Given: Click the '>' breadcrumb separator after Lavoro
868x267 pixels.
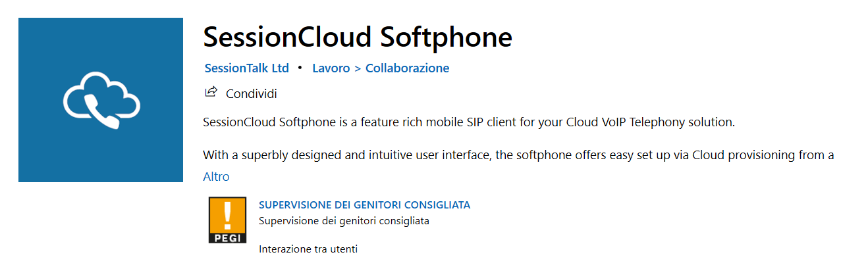Looking at the screenshot, I should pos(358,68).
